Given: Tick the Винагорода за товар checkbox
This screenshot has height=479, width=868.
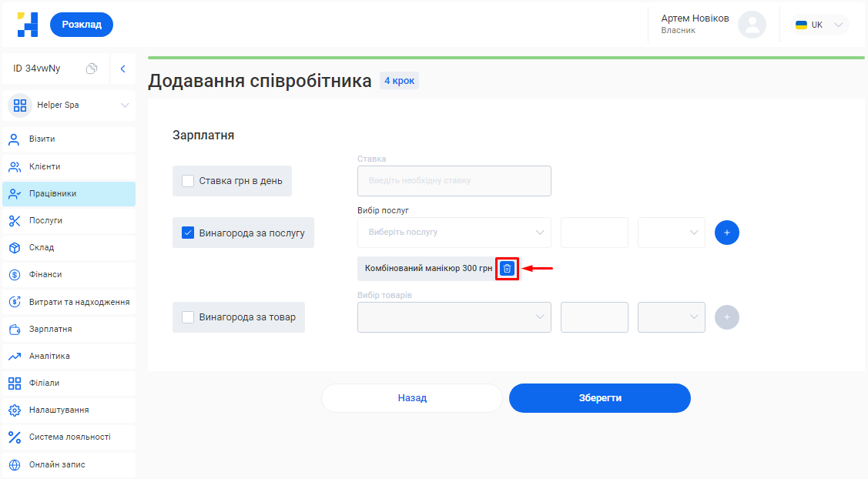Looking at the screenshot, I should (188, 317).
